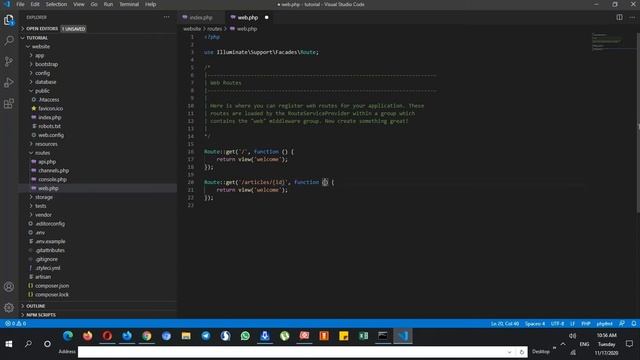
Task: Click the feedback icon in status bar
Action: coord(622,323)
